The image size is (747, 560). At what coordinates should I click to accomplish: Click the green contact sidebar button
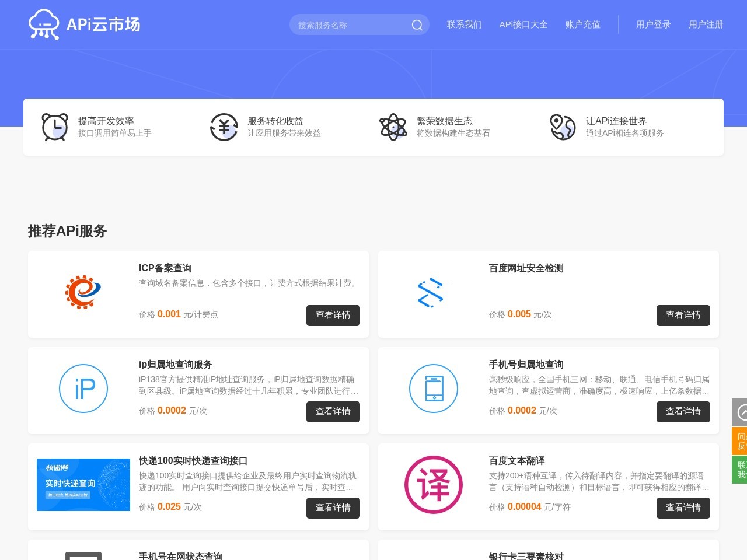[x=739, y=470]
